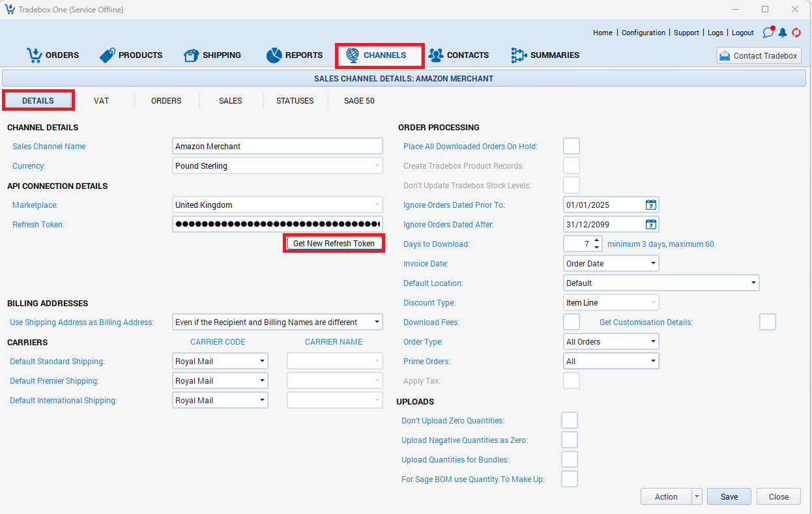Viewport: 812px width, 514px height.
Task: Tick the Download Fees checkbox
Action: [x=572, y=322]
